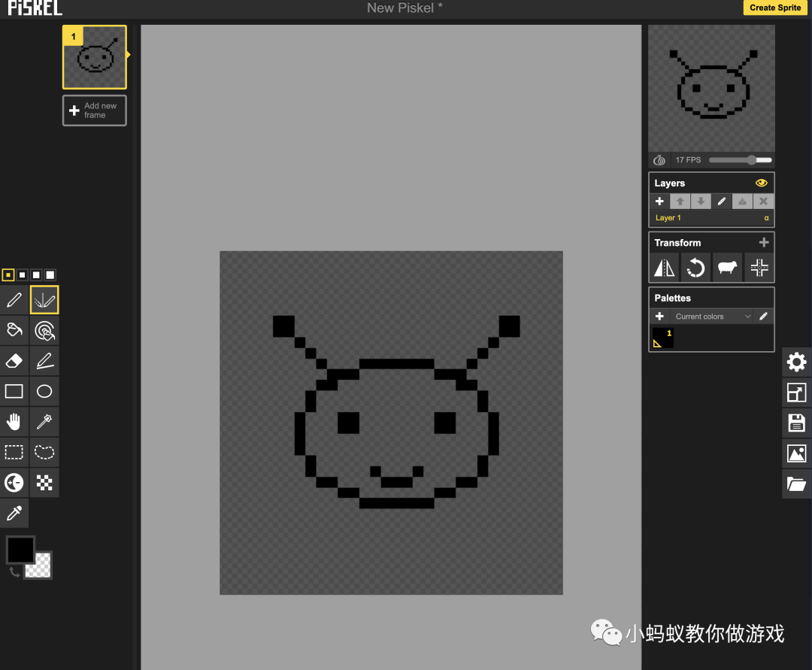Open the primary black color picker
This screenshot has height=670, width=812.
[20, 549]
